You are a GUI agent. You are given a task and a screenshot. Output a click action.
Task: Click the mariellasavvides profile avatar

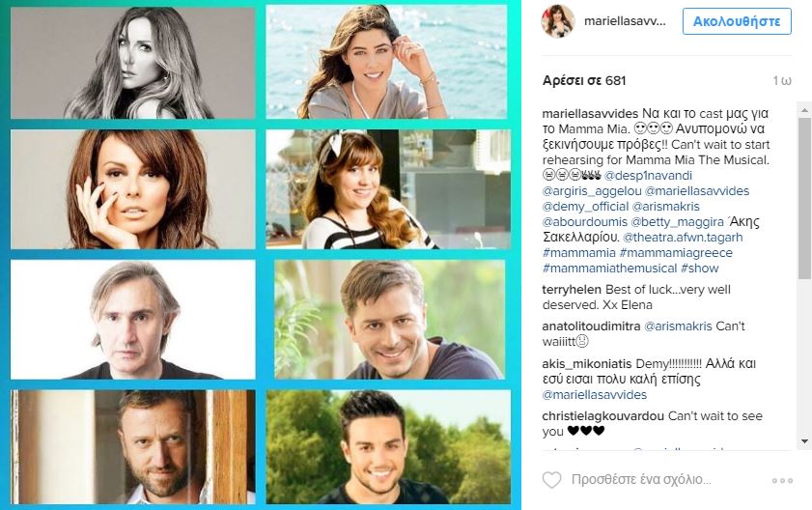pos(558,21)
